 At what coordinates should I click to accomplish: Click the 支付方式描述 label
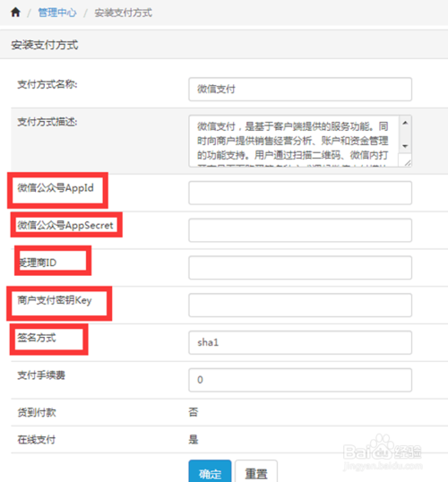point(47,122)
